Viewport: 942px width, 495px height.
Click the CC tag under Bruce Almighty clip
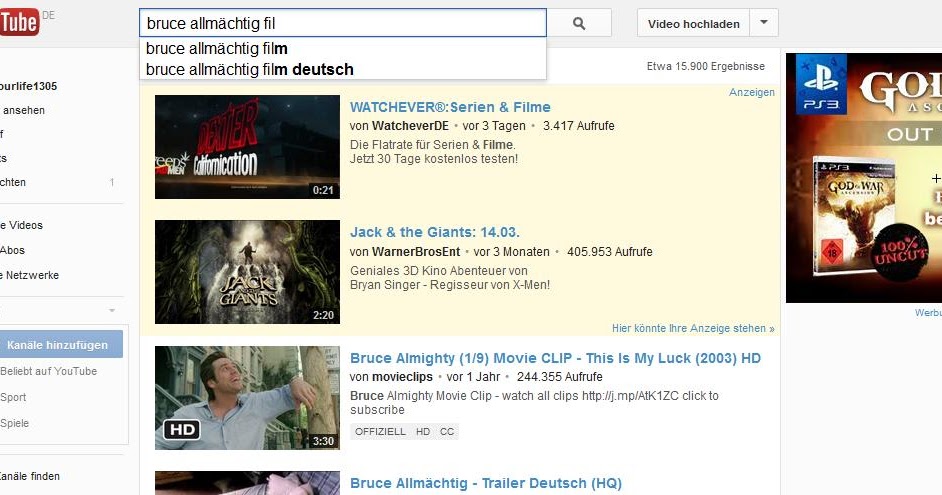click(x=447, y=431)
